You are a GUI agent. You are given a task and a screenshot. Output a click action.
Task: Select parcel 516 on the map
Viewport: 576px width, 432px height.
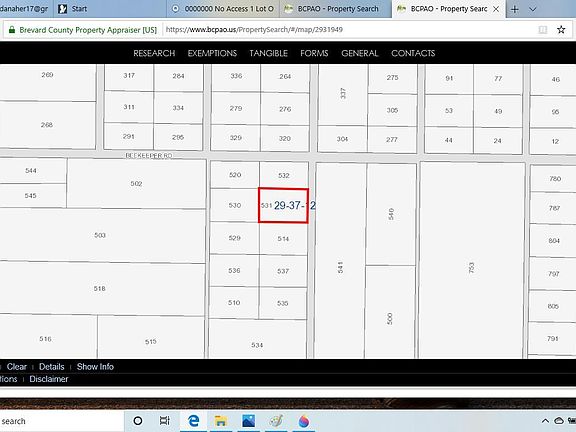(48, 336)
